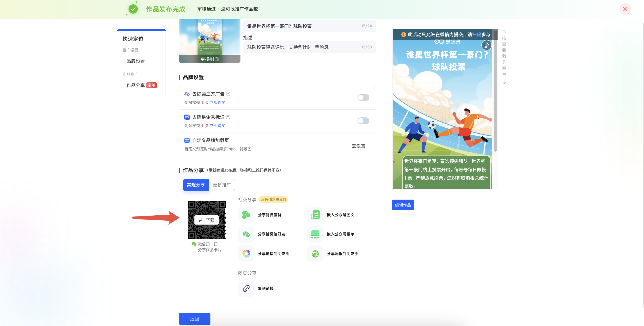Click the preview panel vertical scrollbar
This screenshot has width=644, height=326.
coord(495,91)
